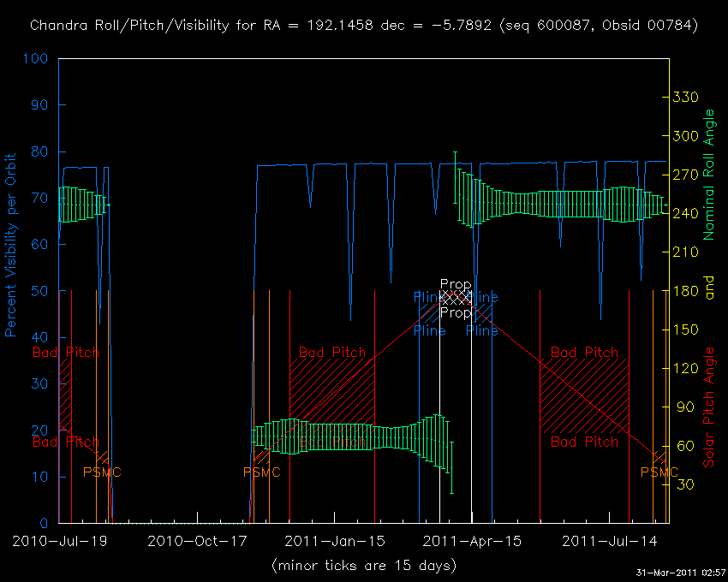728x582 pixels.
Task: Click the 2010-Jul-19 date label
Action: (x=58, y=541)
